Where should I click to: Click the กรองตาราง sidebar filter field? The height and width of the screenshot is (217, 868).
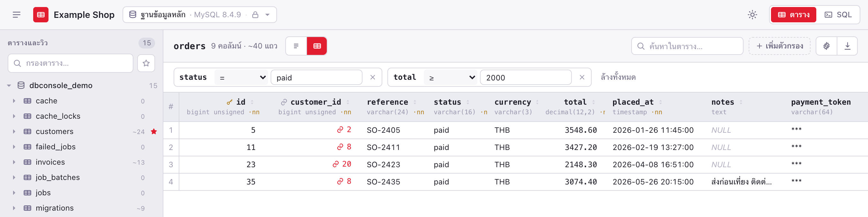[71, 64]
